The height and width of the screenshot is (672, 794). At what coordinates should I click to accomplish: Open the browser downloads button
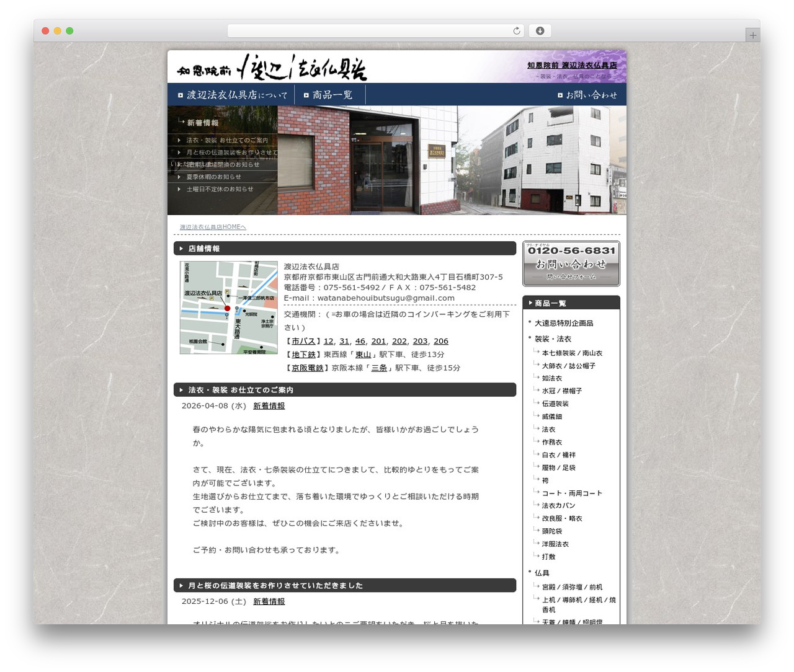[x=540, y=31]
